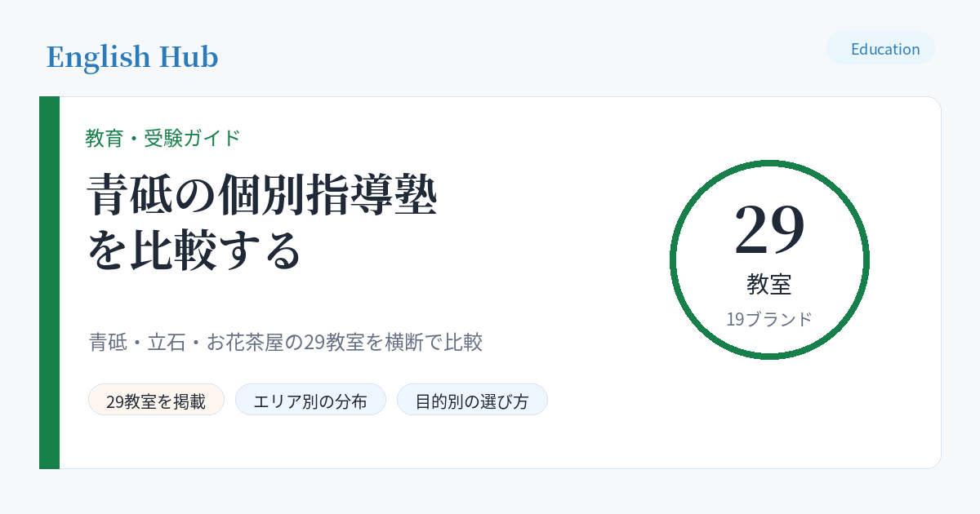Select the subtitle about 29教室を横断で比較
Image resolution: width=980 pixels, height=514 pixels.
pos(286,342)
